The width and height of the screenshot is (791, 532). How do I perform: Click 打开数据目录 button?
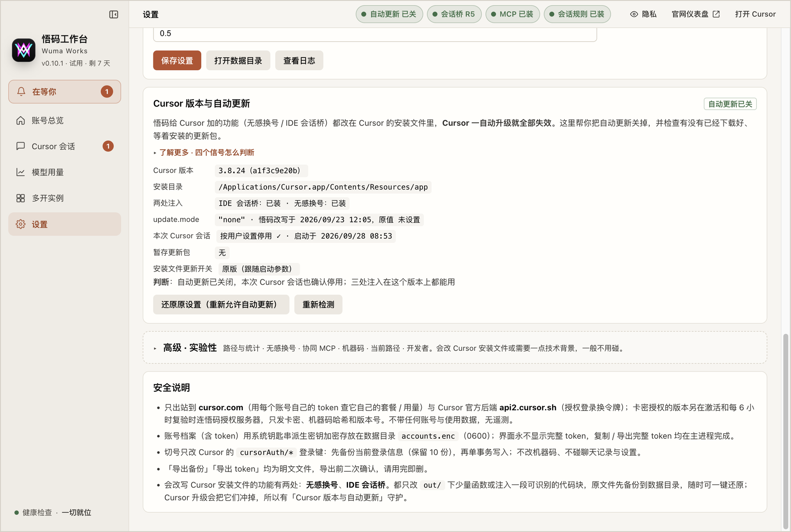(x=238, y=61)
